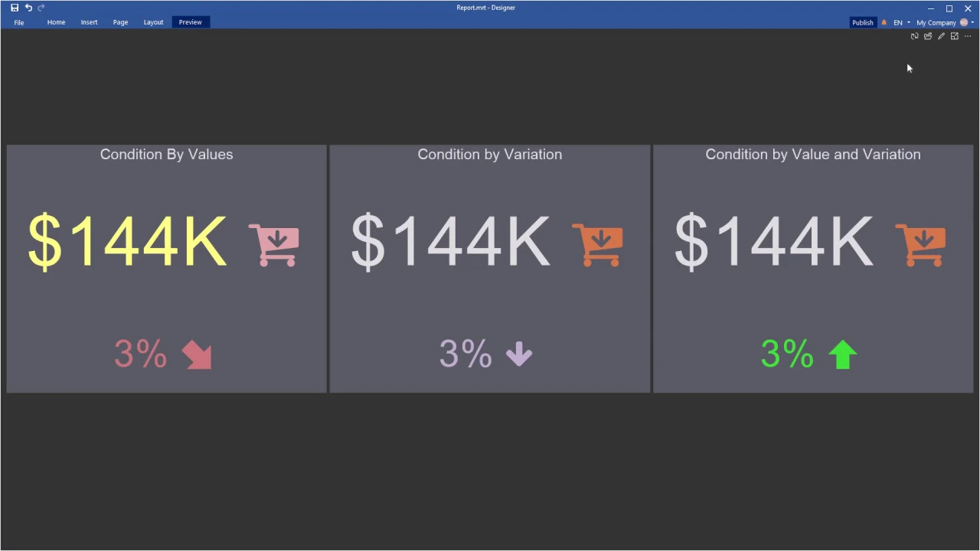Viewport: 980px width, 551px height.
Task: Click the yellow $144K value
Action: click(127, 242)
